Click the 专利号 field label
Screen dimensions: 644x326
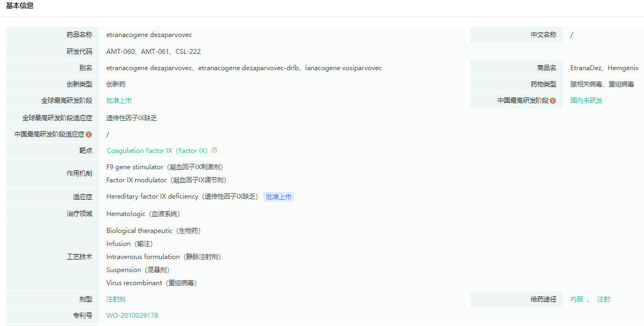coord(83,316)
